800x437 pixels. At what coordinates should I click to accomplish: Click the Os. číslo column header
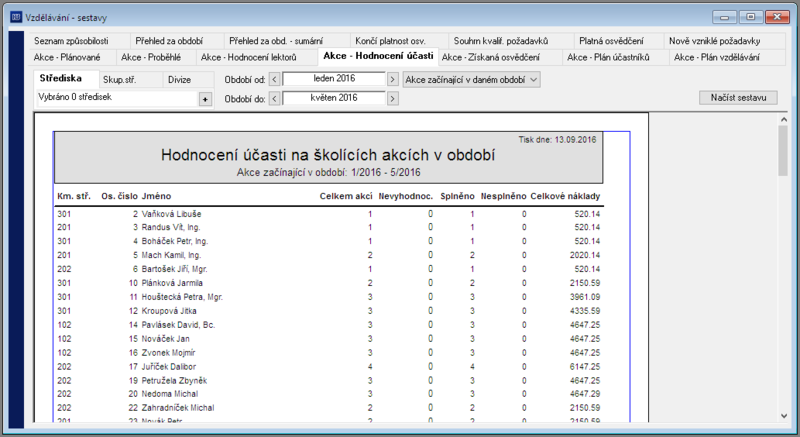pos(119,196)
